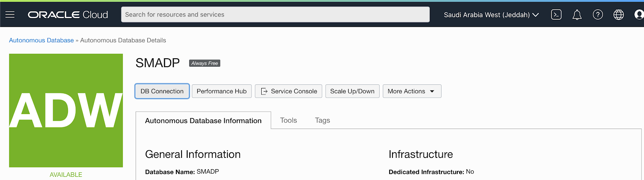Click the DB Connection button
Screen dimensions: 644x180
click(x=162, y=91)
